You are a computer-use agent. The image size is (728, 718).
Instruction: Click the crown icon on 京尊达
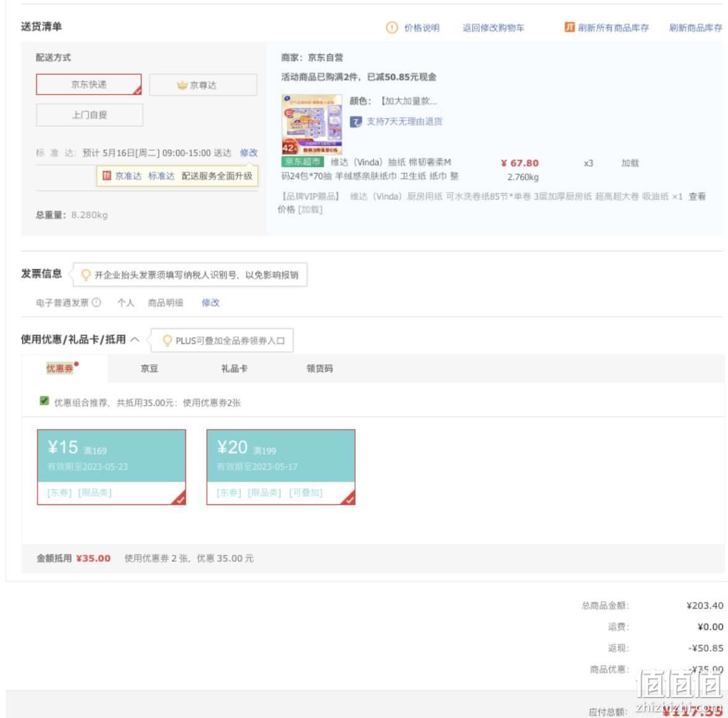coord(182,85)
